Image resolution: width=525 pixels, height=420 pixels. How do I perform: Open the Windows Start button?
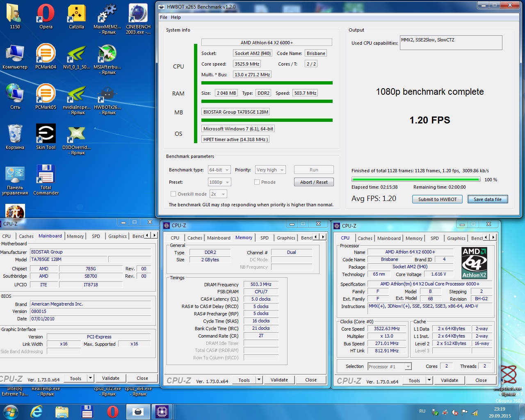[11, 411]
